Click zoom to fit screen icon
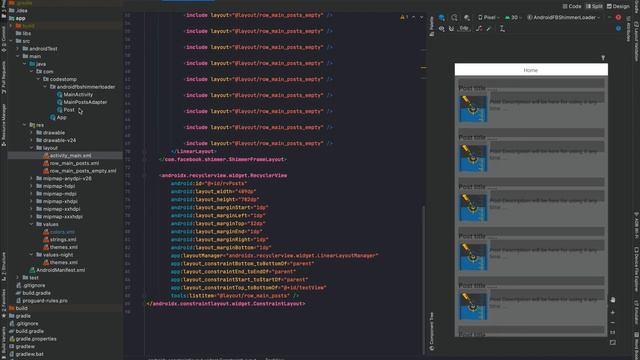Image resolution: width=640 pixels, height=360 pixels. [x=613, y=342]
